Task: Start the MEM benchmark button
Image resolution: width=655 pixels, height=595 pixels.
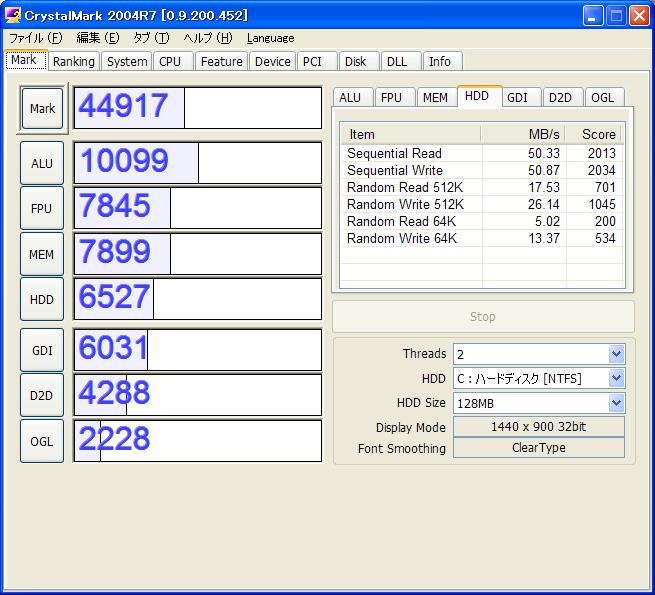Action: point(42,254)
